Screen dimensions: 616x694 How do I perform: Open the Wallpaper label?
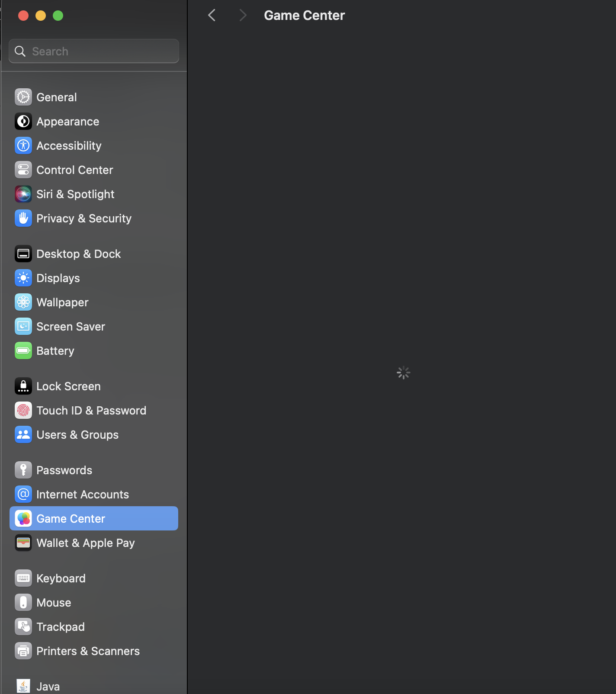click(x=62, y=302)
